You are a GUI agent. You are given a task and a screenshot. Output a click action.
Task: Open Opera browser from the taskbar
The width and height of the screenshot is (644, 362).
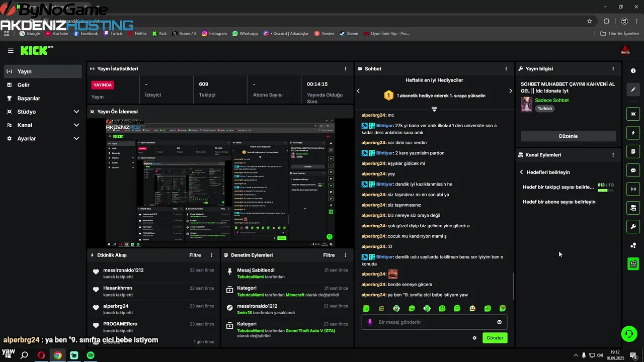[41, 355]
